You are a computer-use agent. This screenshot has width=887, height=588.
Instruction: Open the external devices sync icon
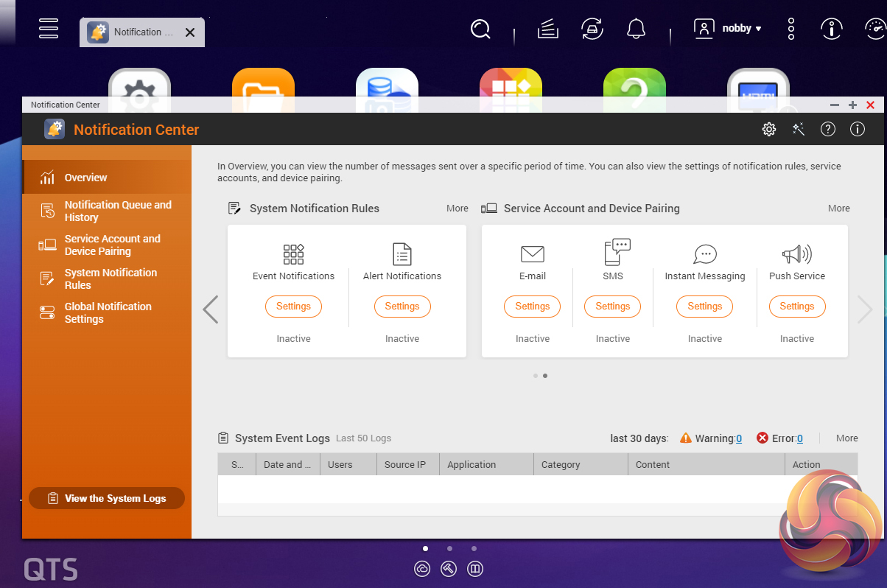click(592, 29)
